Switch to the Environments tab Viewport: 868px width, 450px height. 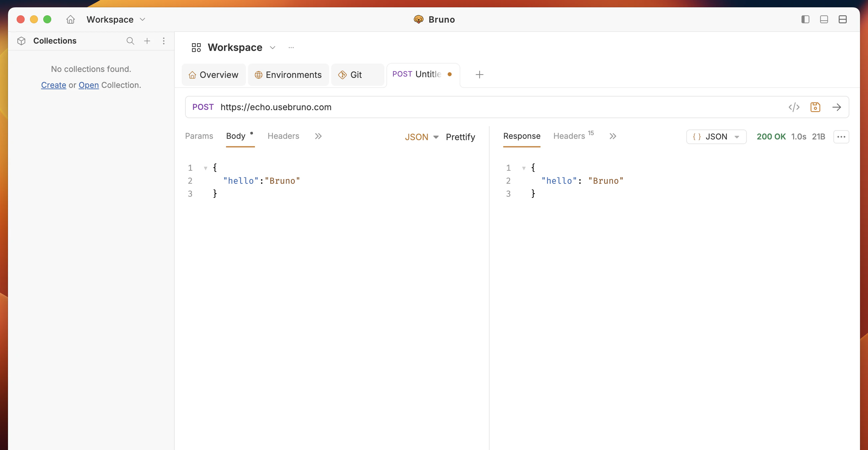(288, 75)
